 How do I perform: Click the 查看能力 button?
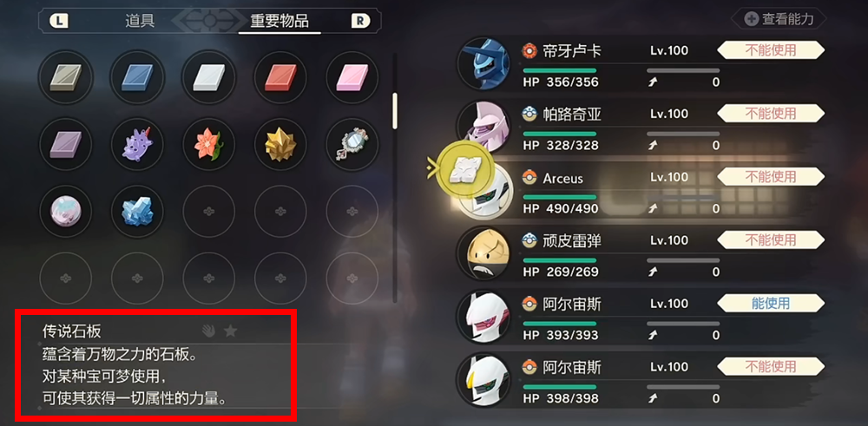pyautogui.click(x=779, y=19)
